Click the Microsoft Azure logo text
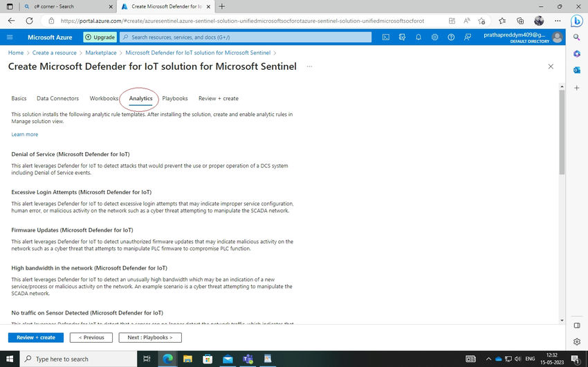This screenshot has height=367, width=588. coord(50,37)
